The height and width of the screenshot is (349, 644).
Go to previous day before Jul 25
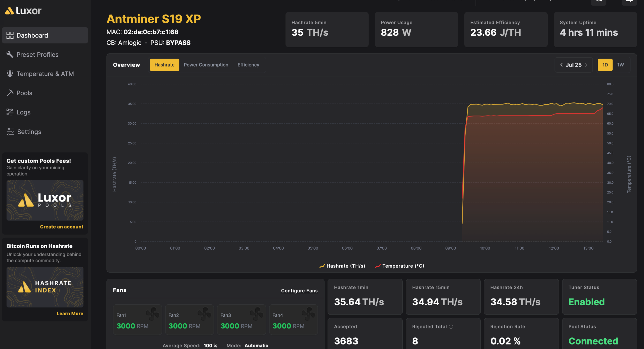click(561, 65)
